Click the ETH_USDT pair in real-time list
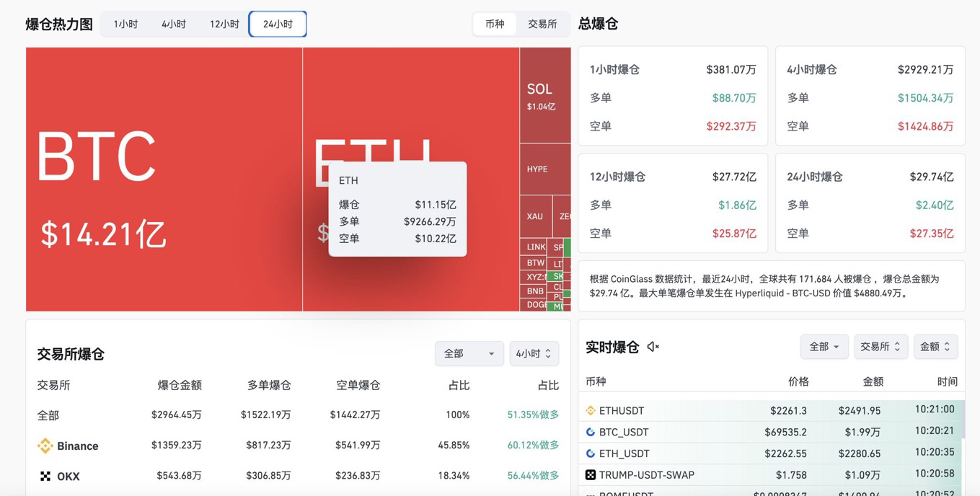The image size is (980, 496). click(x=624, y=453)
